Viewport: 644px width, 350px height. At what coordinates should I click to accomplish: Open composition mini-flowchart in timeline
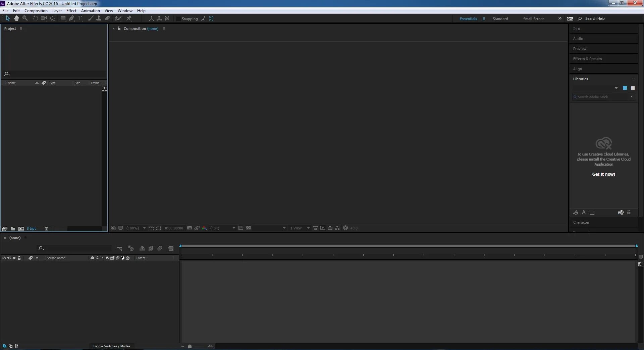pos(119,248)
